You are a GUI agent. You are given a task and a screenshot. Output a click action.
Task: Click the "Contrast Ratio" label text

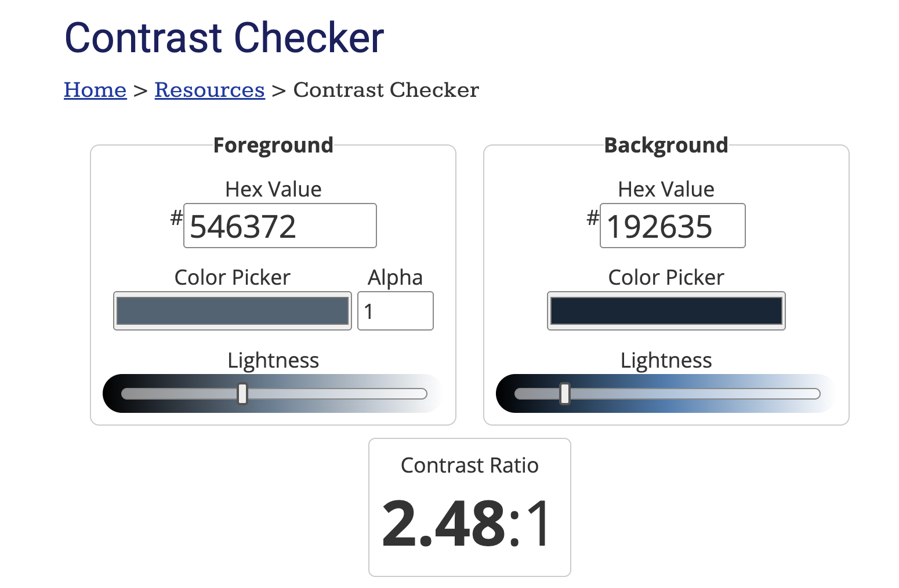coord(469,465)
